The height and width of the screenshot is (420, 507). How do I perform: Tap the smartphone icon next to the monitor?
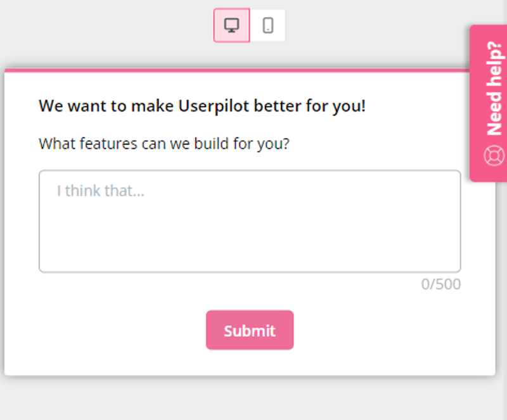269,25
